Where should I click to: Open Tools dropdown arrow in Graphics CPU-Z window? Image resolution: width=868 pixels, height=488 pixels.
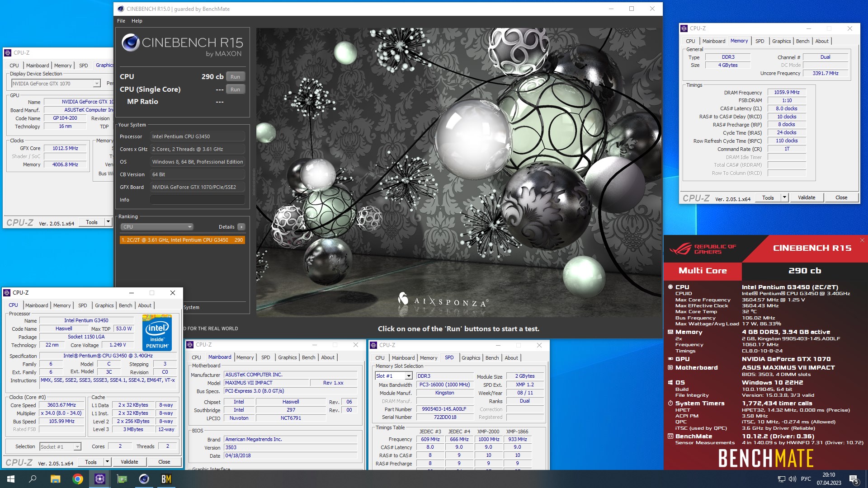click(108, 222)
